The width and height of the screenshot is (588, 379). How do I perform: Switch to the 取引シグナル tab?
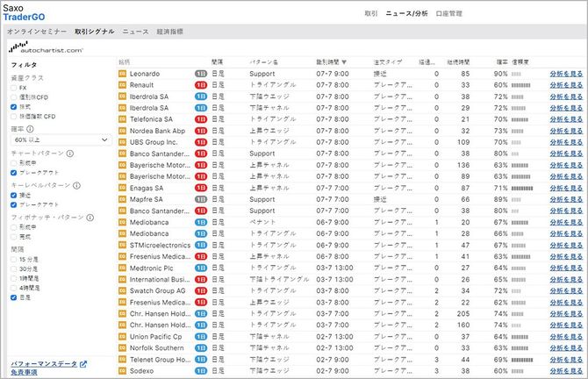pyautogui.click(x=95, y=32)
